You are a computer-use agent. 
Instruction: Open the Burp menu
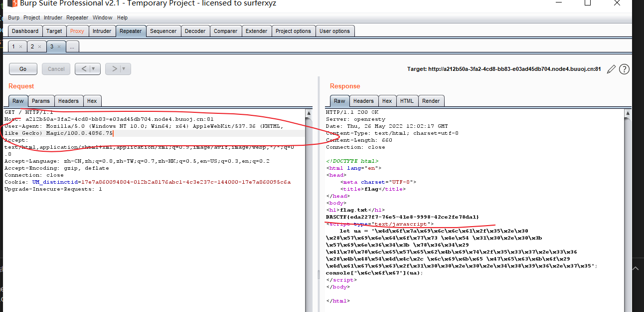(x=13, y=17)
